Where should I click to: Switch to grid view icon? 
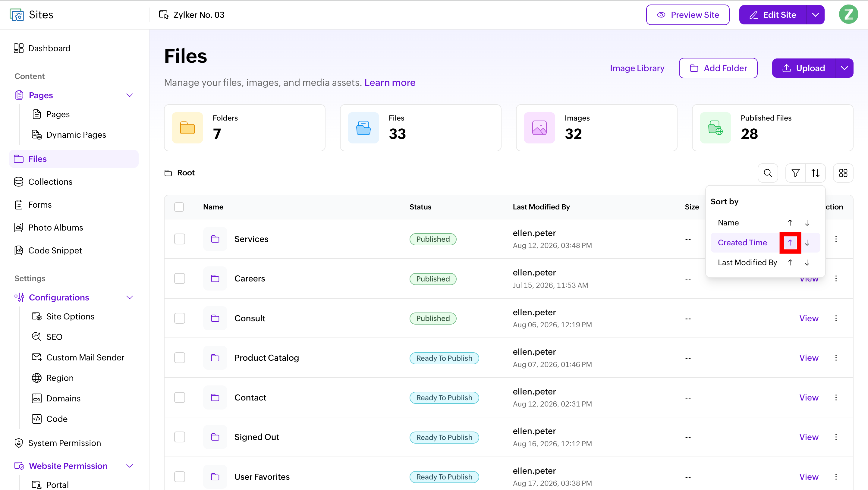coord(843,173)
